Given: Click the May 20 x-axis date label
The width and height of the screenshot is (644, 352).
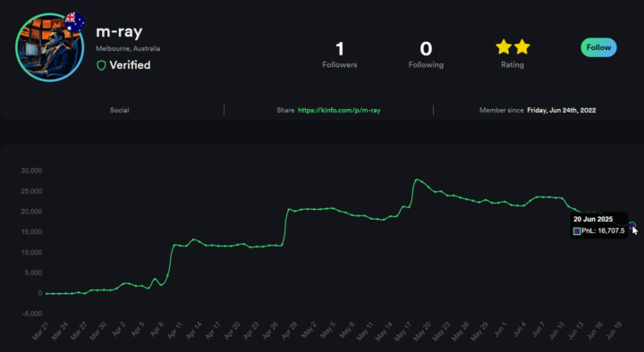Looking at the screenshot, I should (423, 331).
